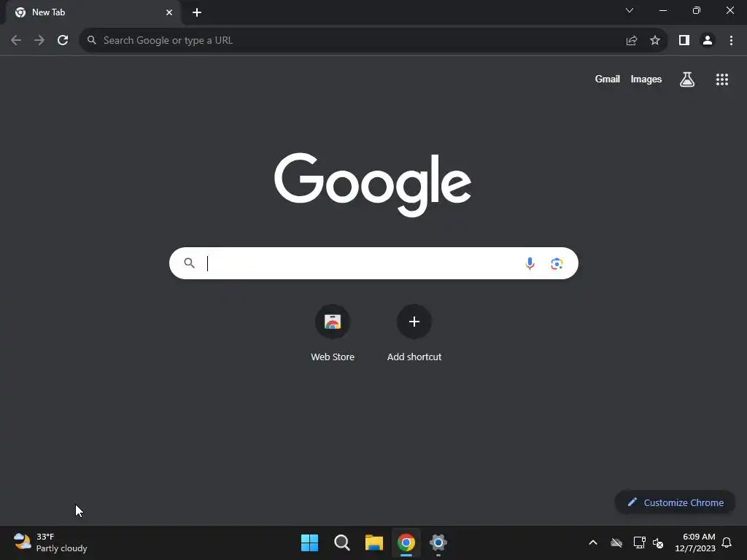Click the OneDrive cloud tray icon

click(616, 542)
